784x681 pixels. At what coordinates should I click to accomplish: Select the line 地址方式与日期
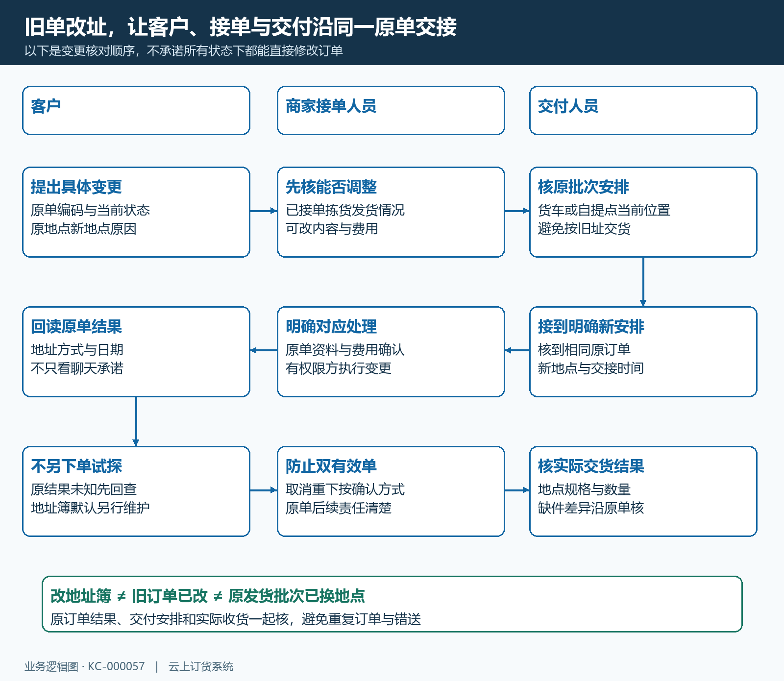point(77,350)
